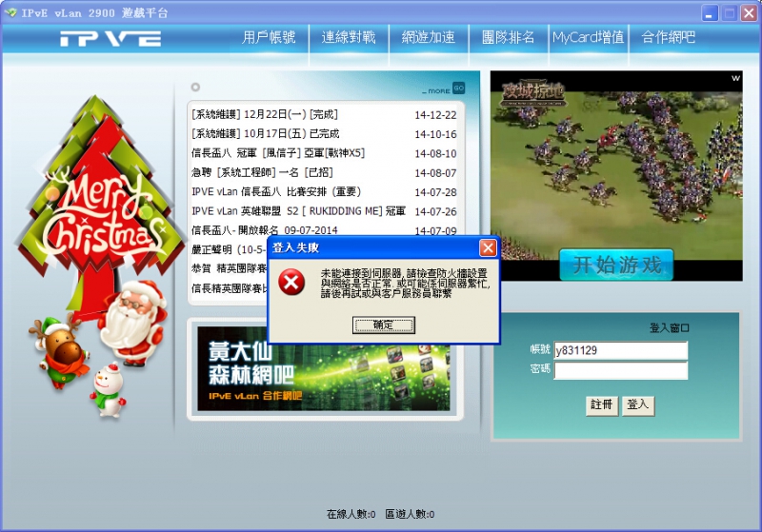Click the 在線人數:0 status text
The height and width of the screenshot is (532, 762).
[x=351, y=514]
